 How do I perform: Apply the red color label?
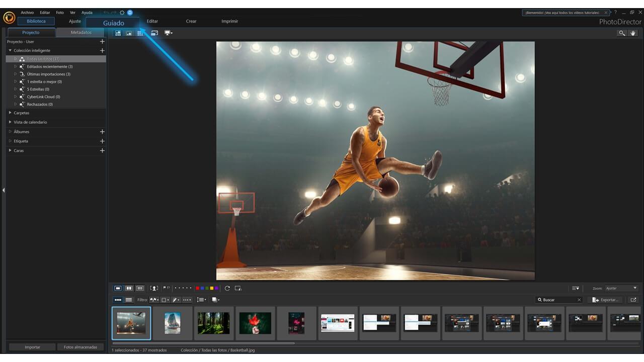197,288
